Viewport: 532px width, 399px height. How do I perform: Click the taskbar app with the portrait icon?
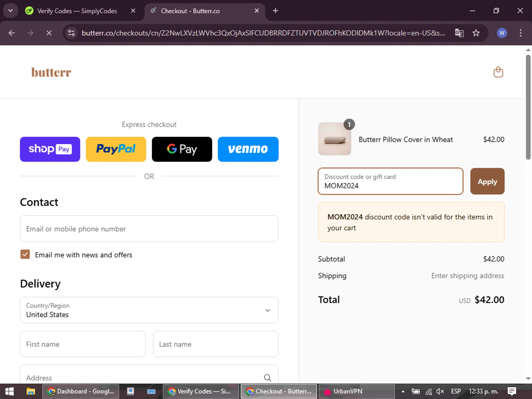pos(131,392)
